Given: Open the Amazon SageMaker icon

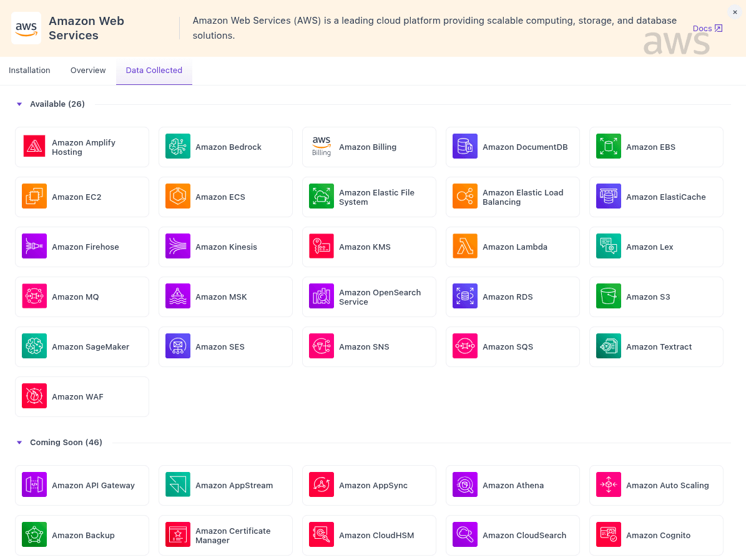Looking at the screenshot, I should point(34,346).
